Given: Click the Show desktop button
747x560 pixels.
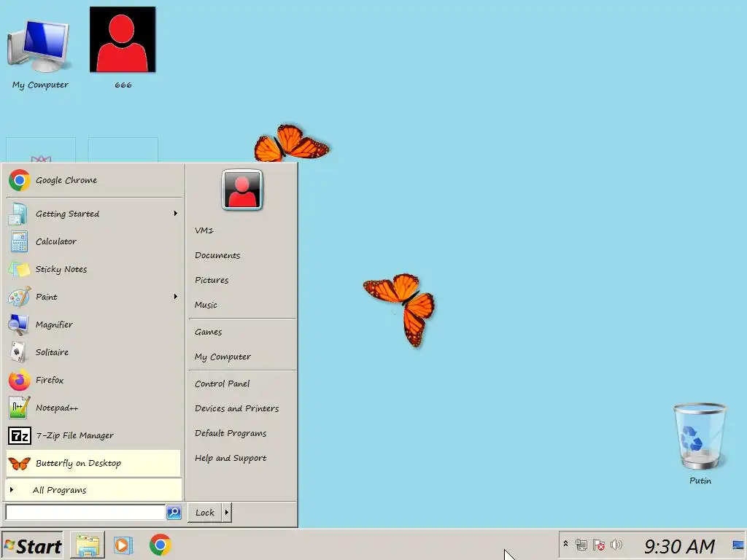Looking at the screenshot, I should tap(738, 545).
